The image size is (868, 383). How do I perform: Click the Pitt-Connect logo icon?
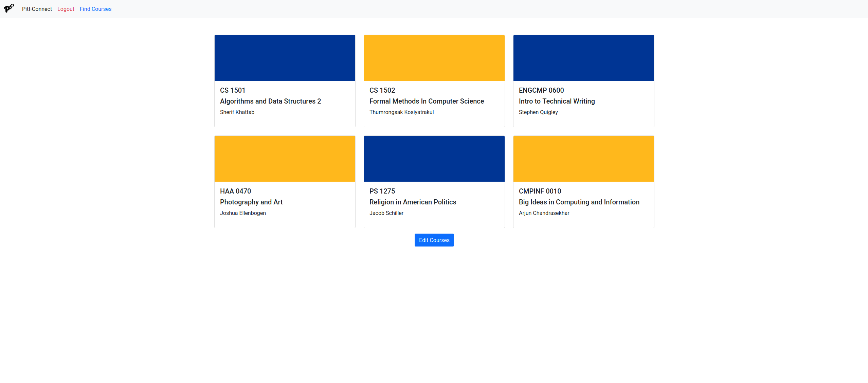tap(9, 8)
